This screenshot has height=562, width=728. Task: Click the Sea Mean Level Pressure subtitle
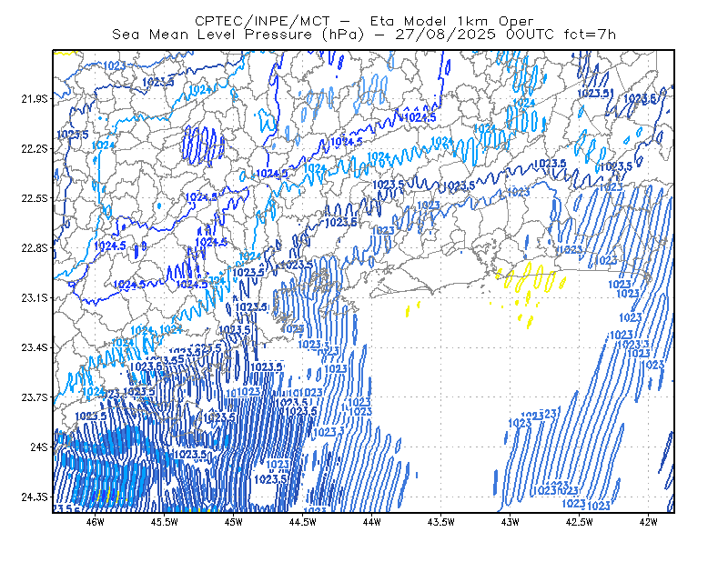(364, 35)
